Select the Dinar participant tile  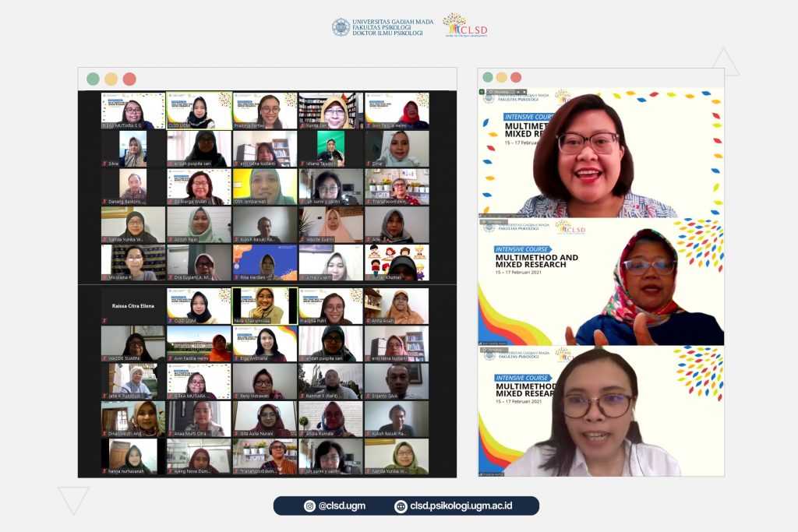pyautogui.click(x=397, y=149)
